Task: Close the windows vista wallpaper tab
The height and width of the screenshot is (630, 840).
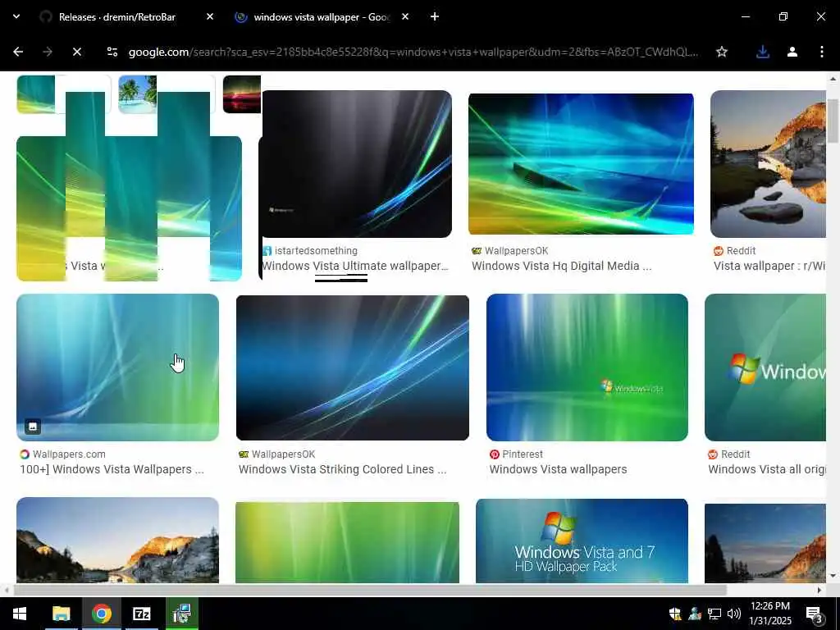Action: click(405, 16)
